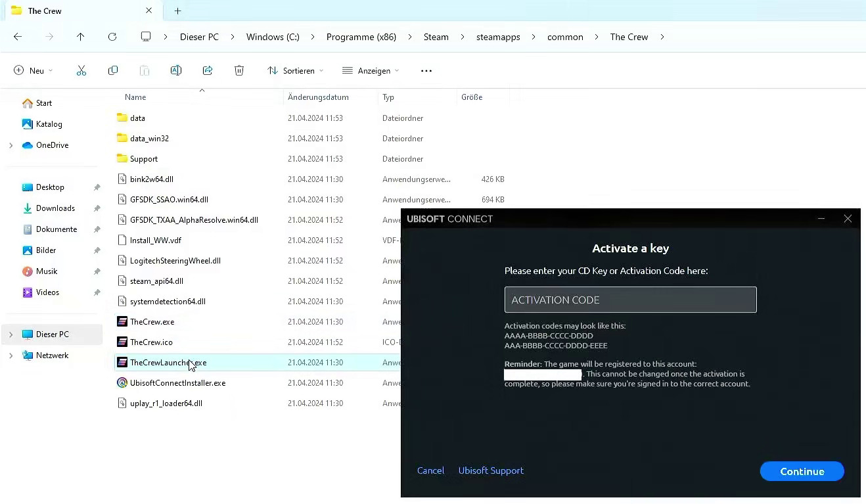Expand chevron after Steam breadcrumb

click(x=463, y=37)
